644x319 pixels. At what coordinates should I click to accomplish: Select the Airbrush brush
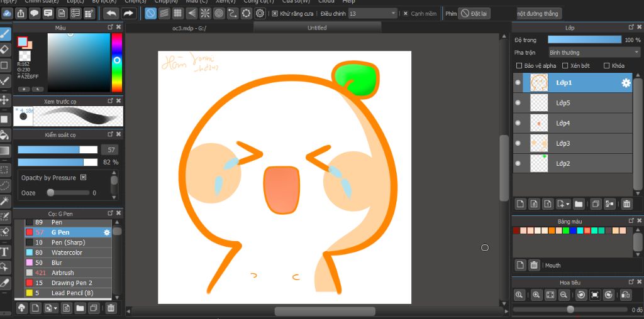click(68, 273)
